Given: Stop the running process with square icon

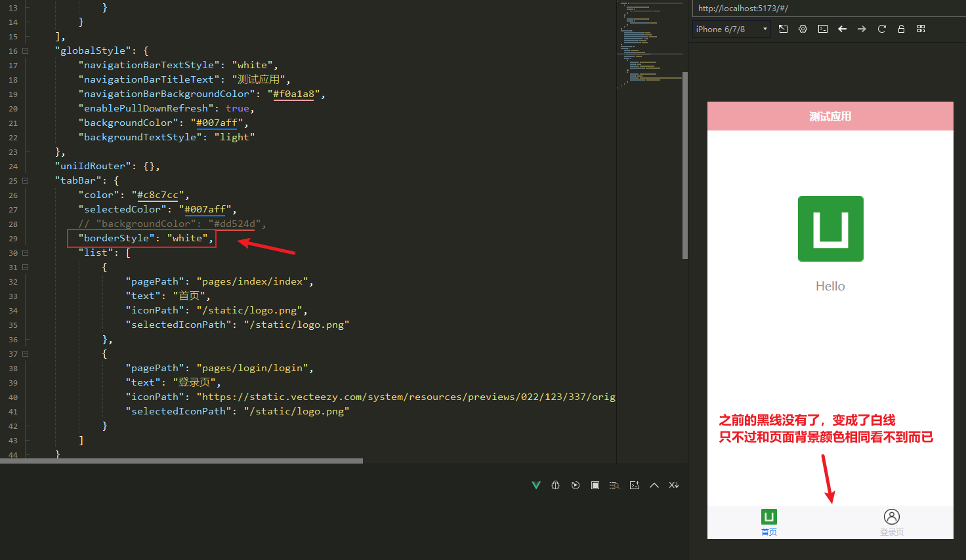Looking at the screenshot, I should click(x=595, y=485).
